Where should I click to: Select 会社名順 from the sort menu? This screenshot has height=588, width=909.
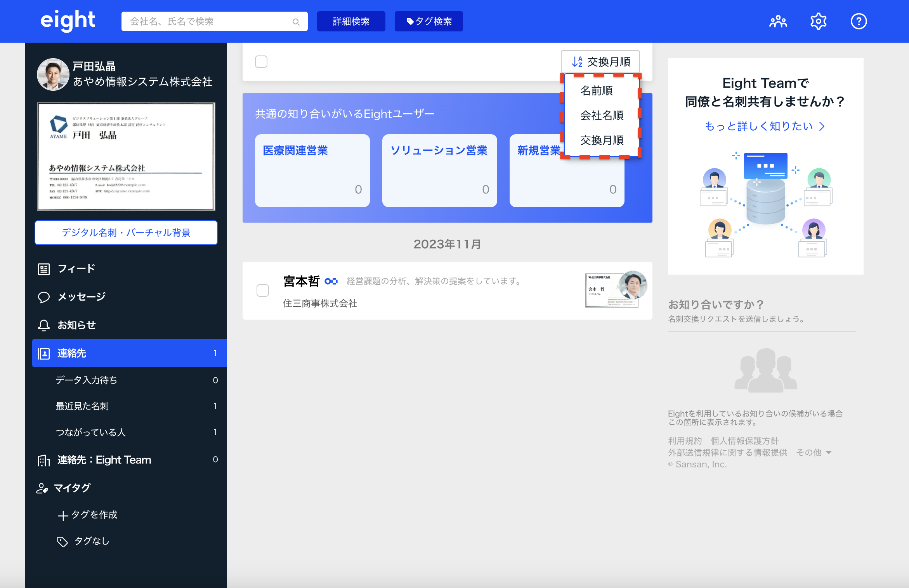point(602,116)
